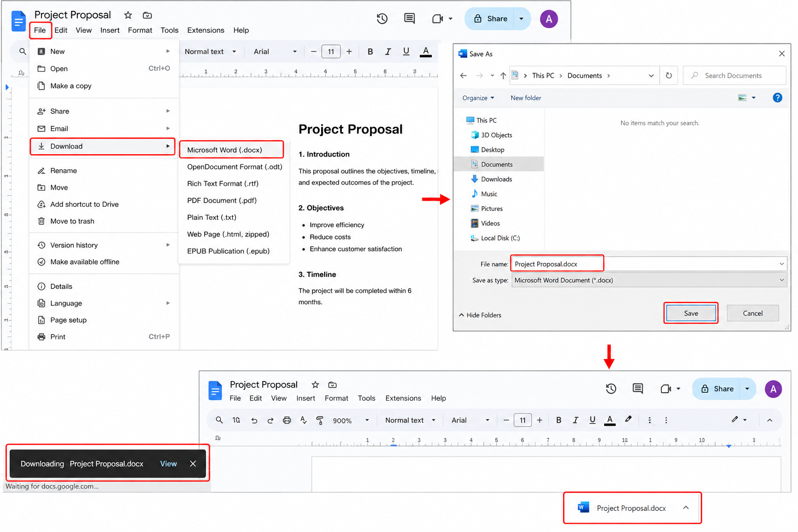Click Undo in the bottom Docs toolbar
This screenshot has width=798, height=532.
(254, 420)
